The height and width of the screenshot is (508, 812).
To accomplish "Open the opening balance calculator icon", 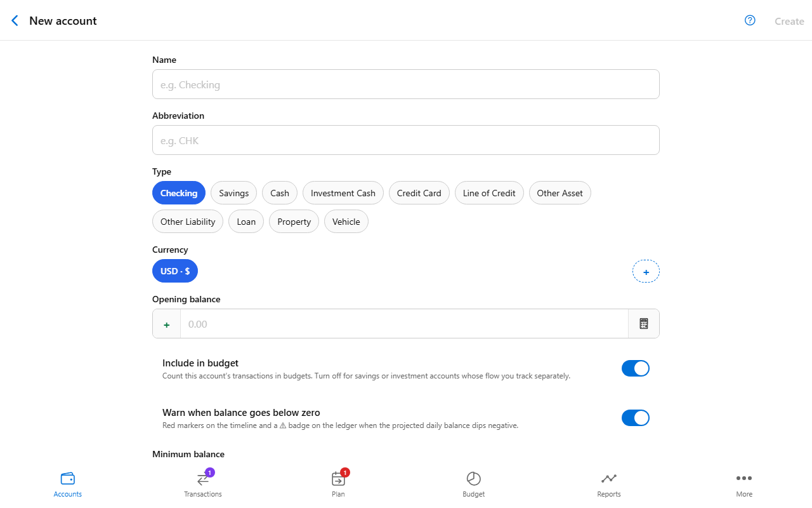I will [x=644, y=324].
